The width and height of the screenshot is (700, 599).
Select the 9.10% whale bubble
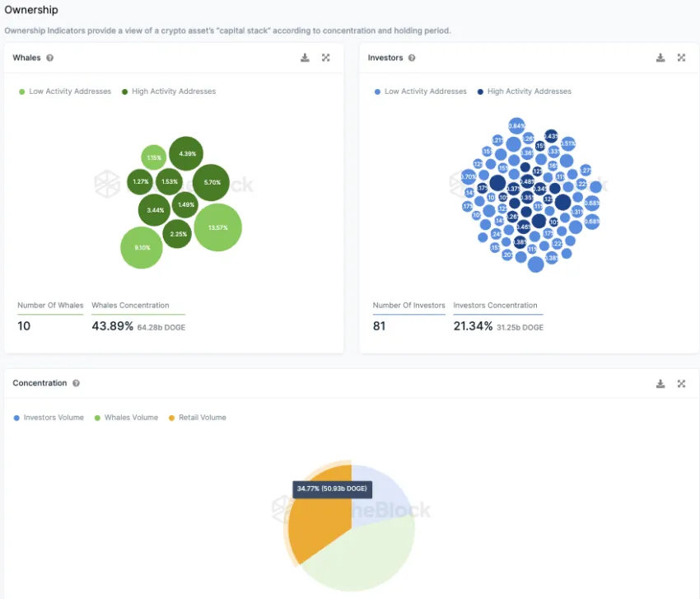tap(142, 247)
